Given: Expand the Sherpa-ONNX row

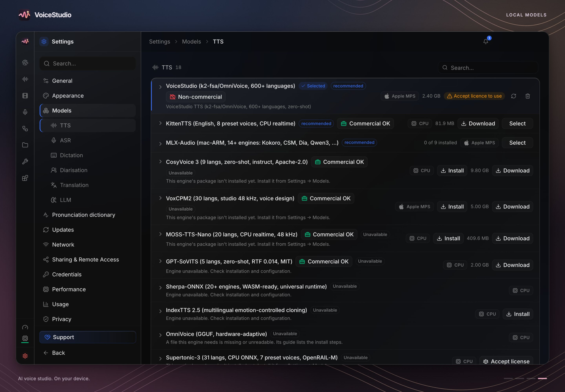Looking at the screenshot, I should click(160, 288).
